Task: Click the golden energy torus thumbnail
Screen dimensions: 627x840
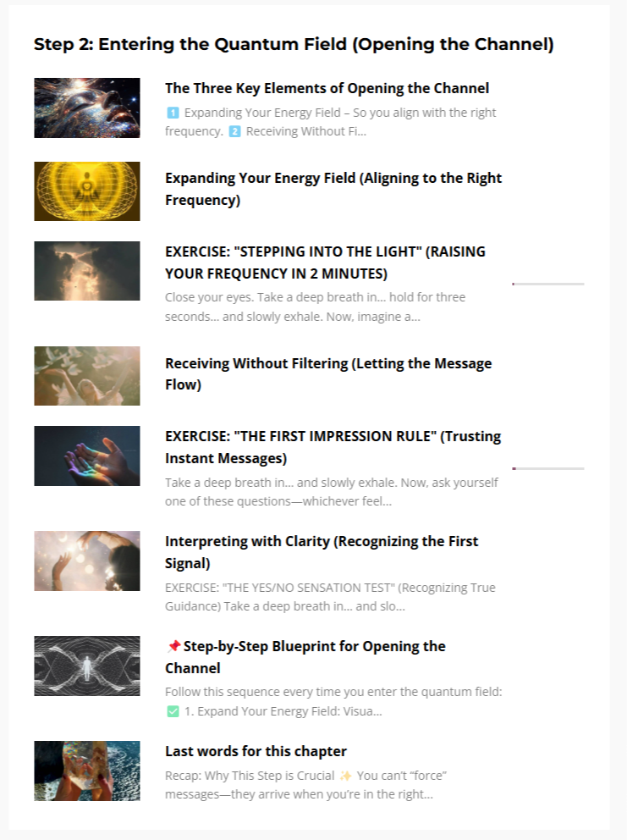Action: tap(87, 191)
